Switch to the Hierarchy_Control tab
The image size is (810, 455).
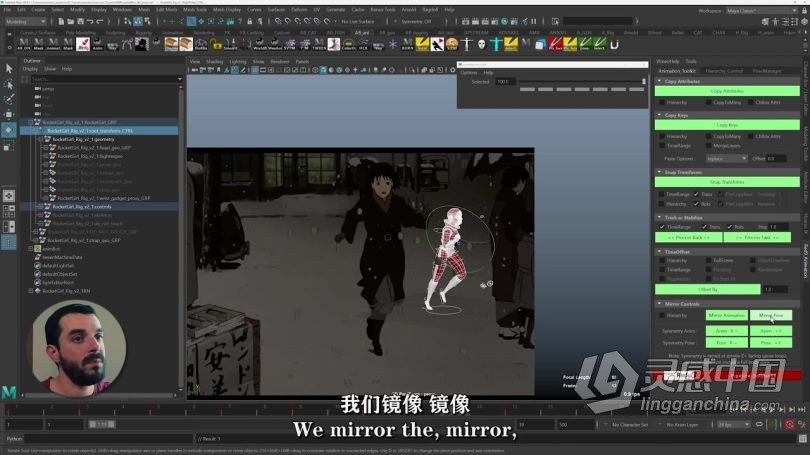pos(724,71)
